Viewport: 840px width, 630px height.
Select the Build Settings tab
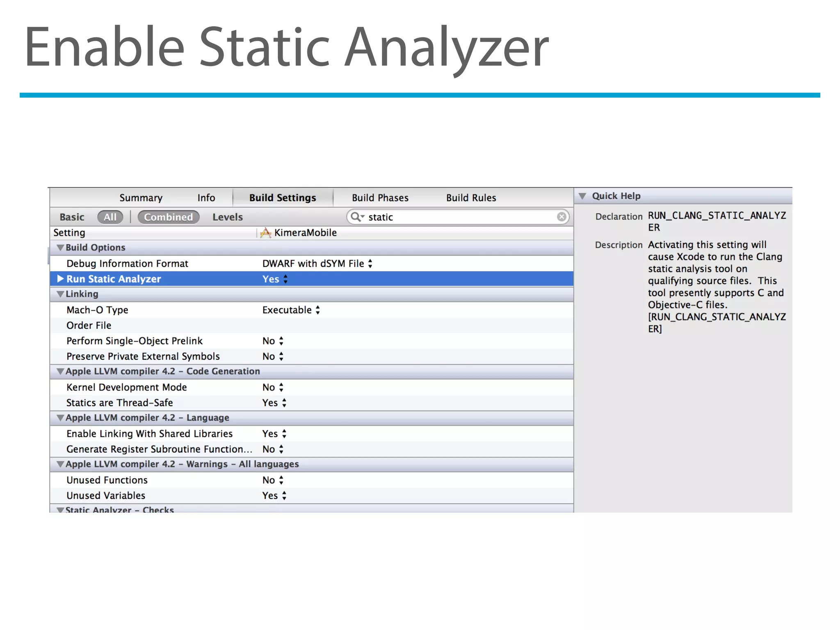(x=283, y=198)
